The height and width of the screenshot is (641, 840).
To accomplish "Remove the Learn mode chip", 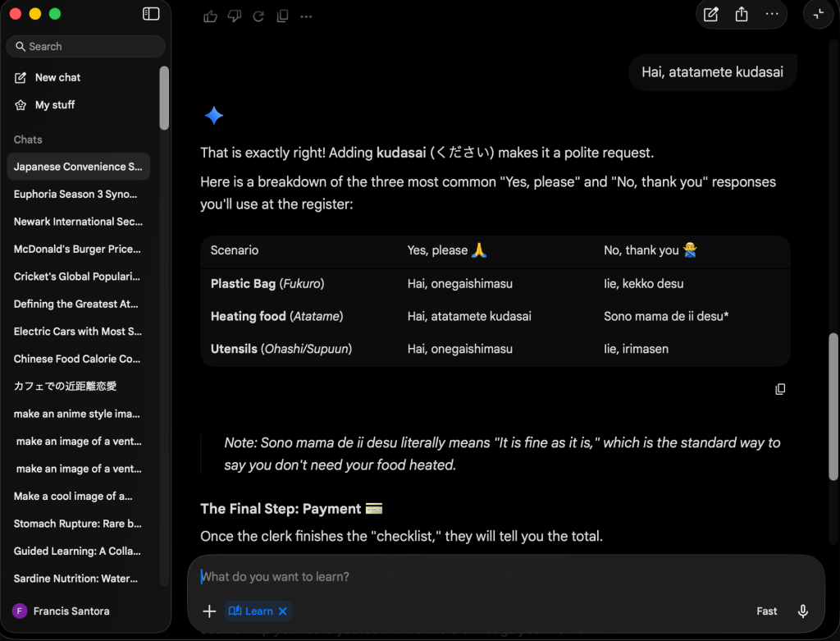I will pos(282,611).
